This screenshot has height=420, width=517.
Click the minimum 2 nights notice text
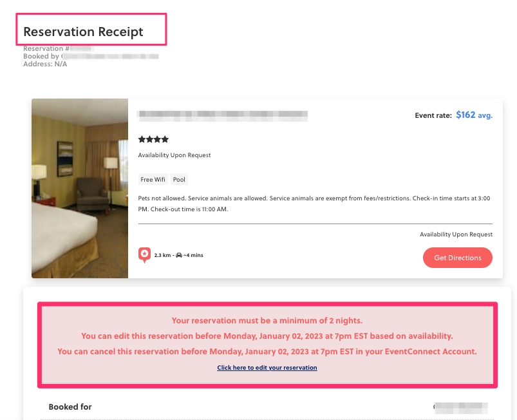click(267, 320)
